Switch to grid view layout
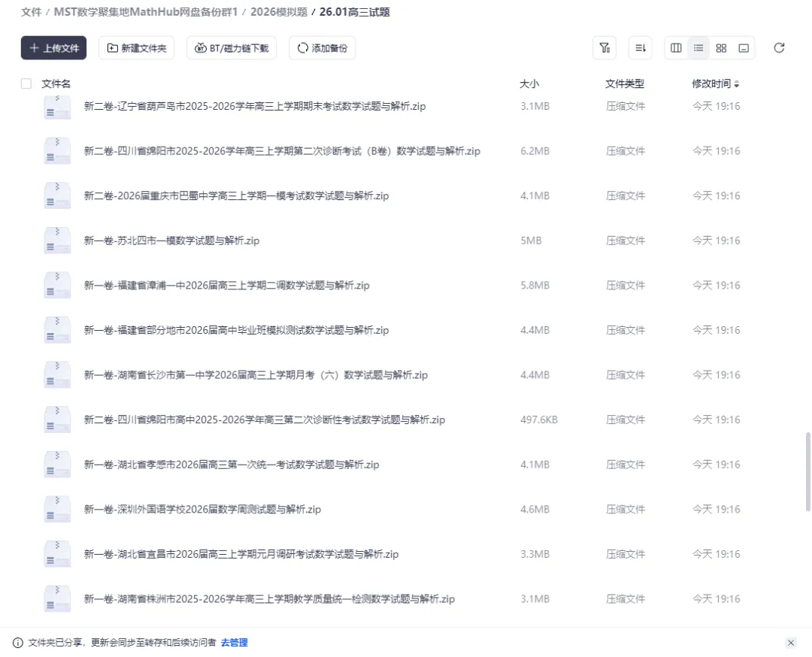Screen dimensions: 812x657 coord(720,47)
